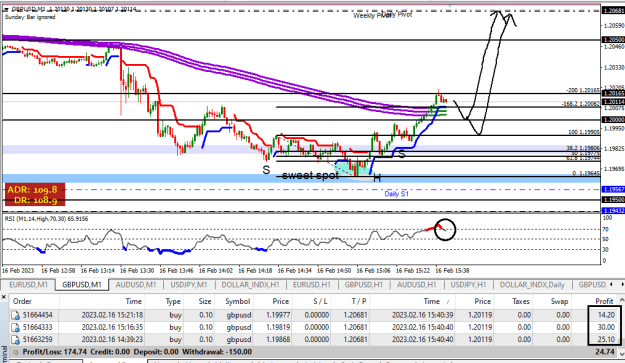
Task: Click the Daily S1 label on chart
Action: [397, 194]
